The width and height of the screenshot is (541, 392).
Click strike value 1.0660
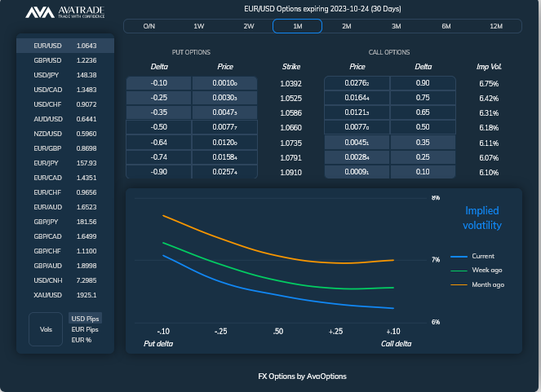pyautogui.click(x=290, y=128)
